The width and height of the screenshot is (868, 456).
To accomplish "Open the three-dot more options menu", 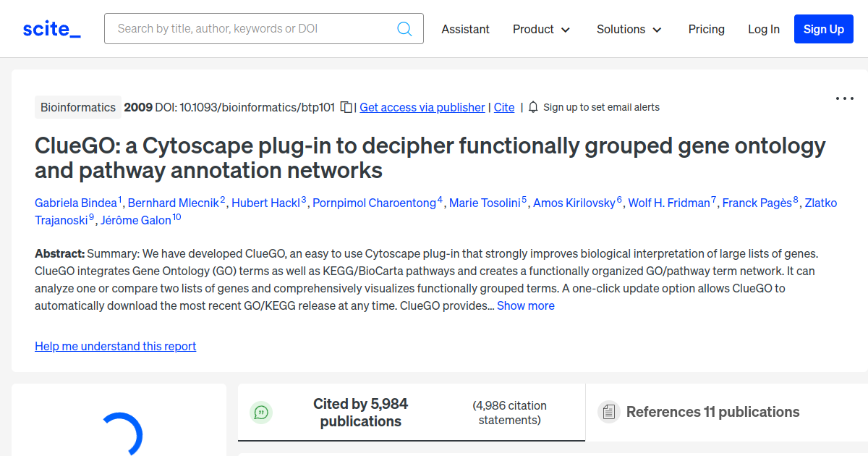I will [x=844, y=98].
